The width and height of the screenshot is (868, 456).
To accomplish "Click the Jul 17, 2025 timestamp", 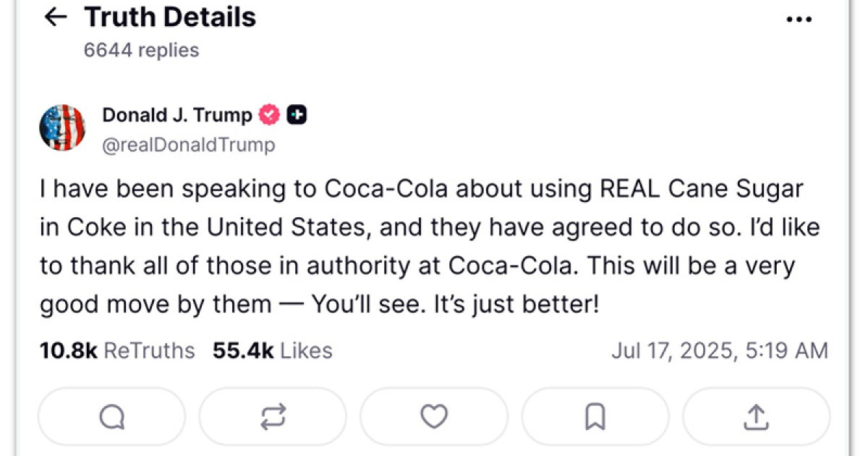I will pos(719,351).
